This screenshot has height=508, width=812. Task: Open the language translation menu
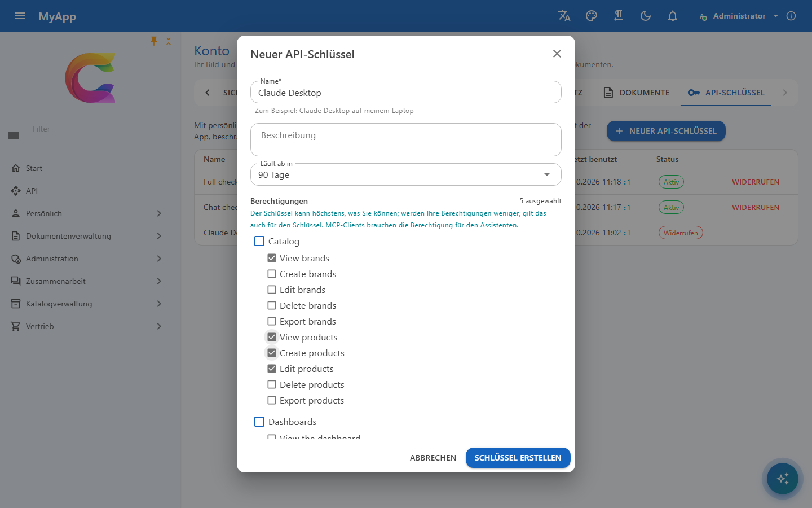coord(564,16)
